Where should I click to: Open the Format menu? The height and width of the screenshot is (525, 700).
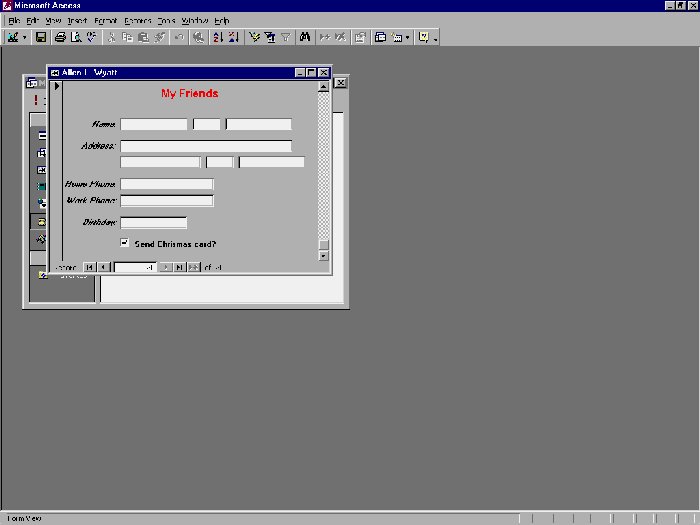coord(105,20)
